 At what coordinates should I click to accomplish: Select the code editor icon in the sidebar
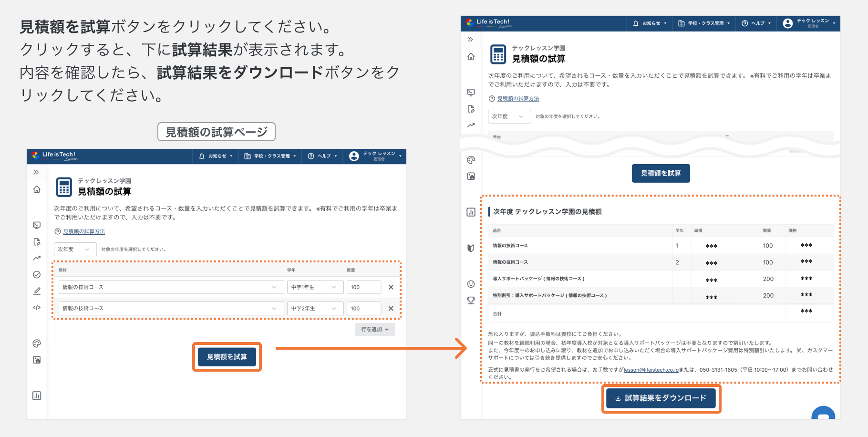point(37,307)
